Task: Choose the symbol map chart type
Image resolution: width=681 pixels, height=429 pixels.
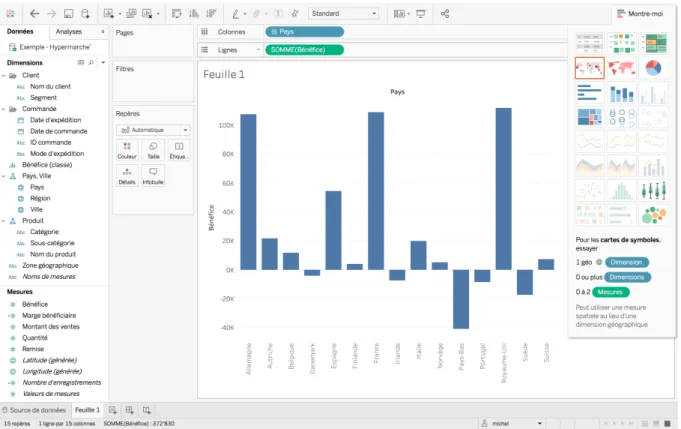Action: [589, 68]
